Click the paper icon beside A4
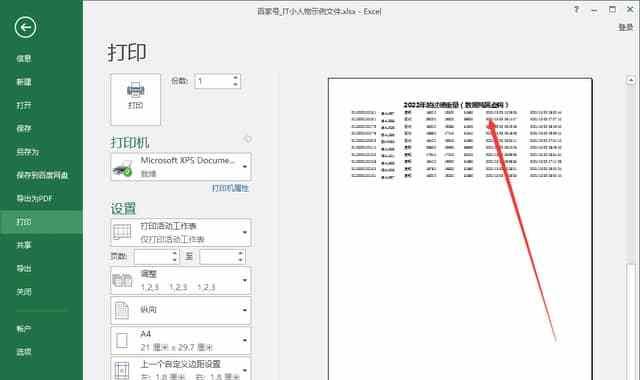Screen dimensions: 640x380 click(122, 340)
